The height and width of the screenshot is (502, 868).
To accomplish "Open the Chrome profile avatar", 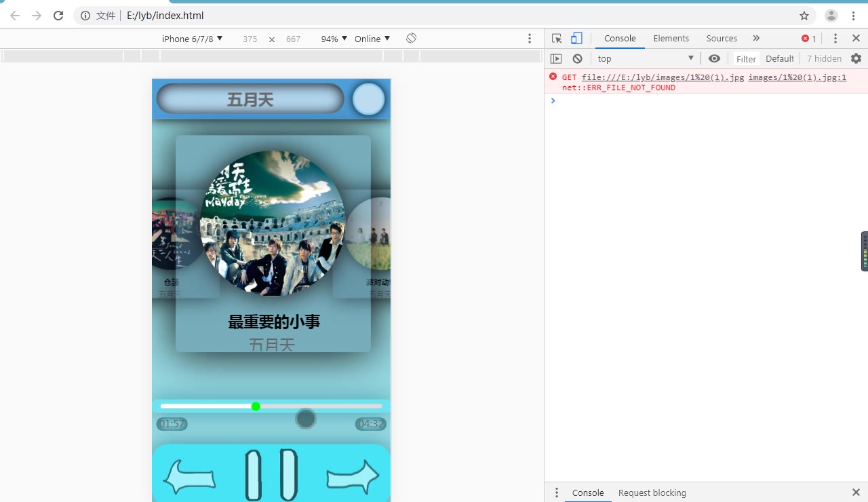I will 831,16.
